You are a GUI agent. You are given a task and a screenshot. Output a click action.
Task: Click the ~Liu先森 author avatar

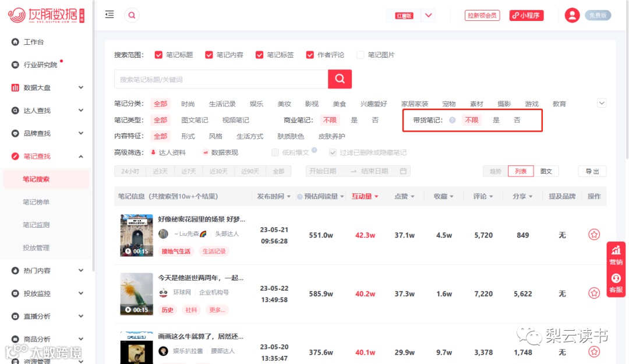(x=163, y=234)
